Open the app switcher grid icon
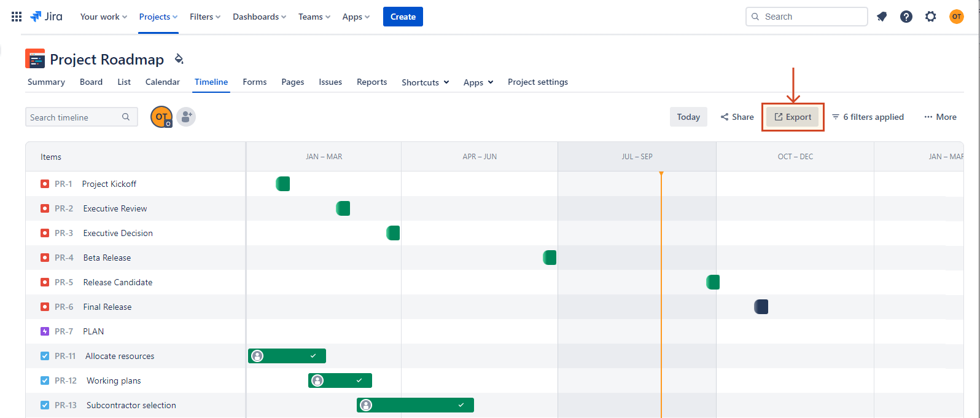Screen dimensions: 980x418 (x=17, y=17)
